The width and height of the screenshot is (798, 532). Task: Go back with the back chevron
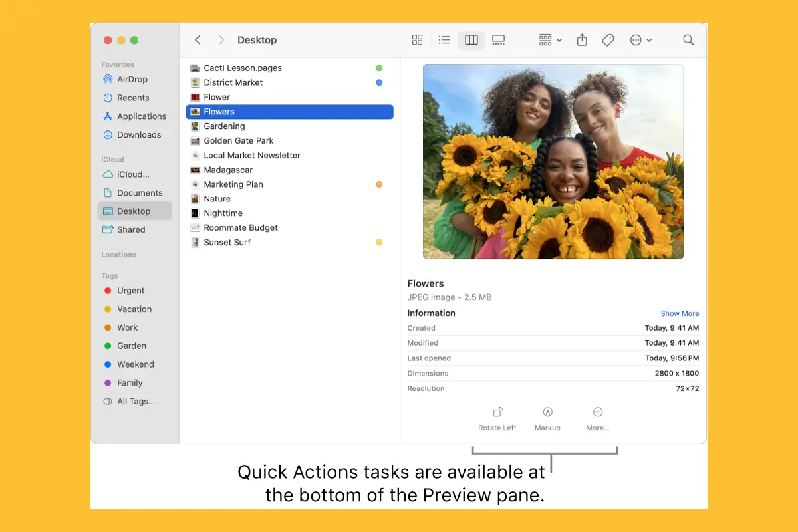(x=198, y=40)
